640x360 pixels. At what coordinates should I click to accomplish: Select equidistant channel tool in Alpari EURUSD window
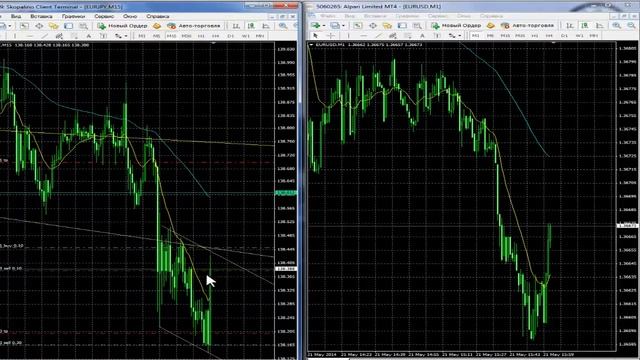click(392, 36)
